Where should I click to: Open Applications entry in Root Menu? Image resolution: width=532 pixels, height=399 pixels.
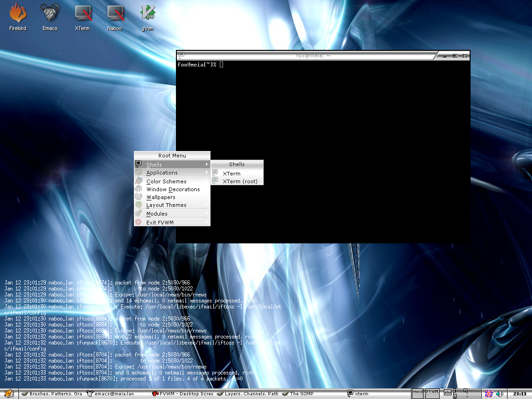point(172,173)
